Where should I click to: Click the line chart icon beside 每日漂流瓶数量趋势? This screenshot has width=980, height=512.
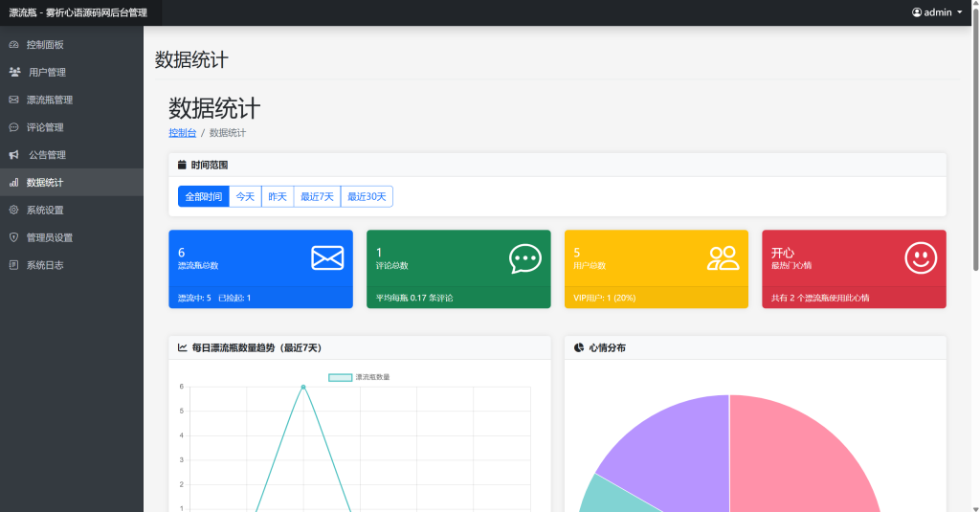coord(183,347)
